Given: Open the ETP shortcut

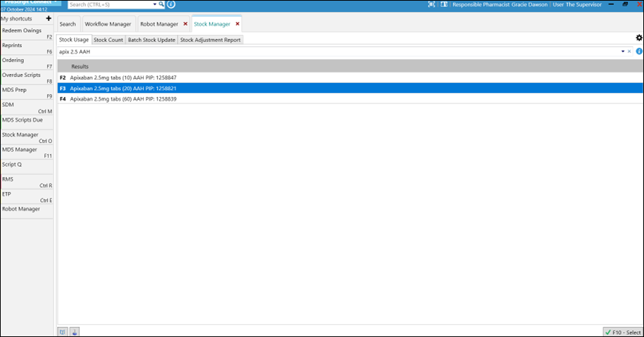Looking at the screenshot, I should [27, 196].
